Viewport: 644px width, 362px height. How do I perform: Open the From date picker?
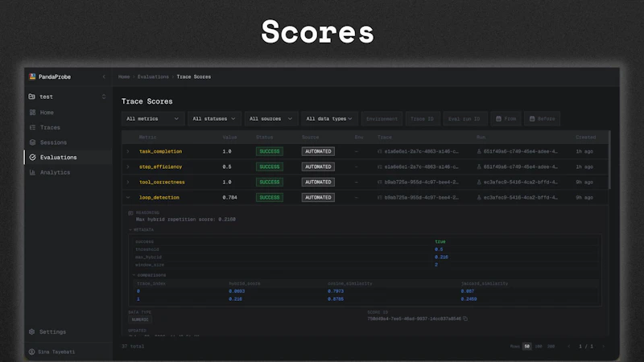click(506, 118)
